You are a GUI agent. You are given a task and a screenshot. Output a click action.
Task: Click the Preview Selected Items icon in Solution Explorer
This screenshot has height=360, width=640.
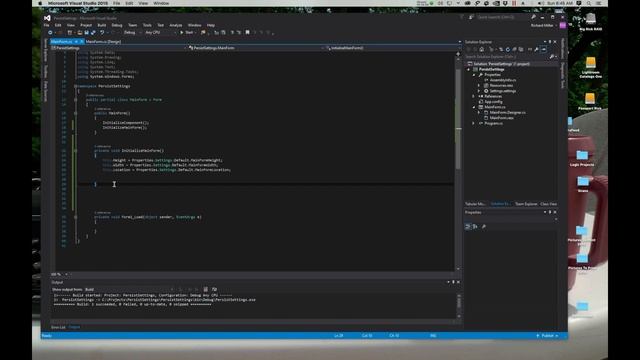tap(544, 49)
